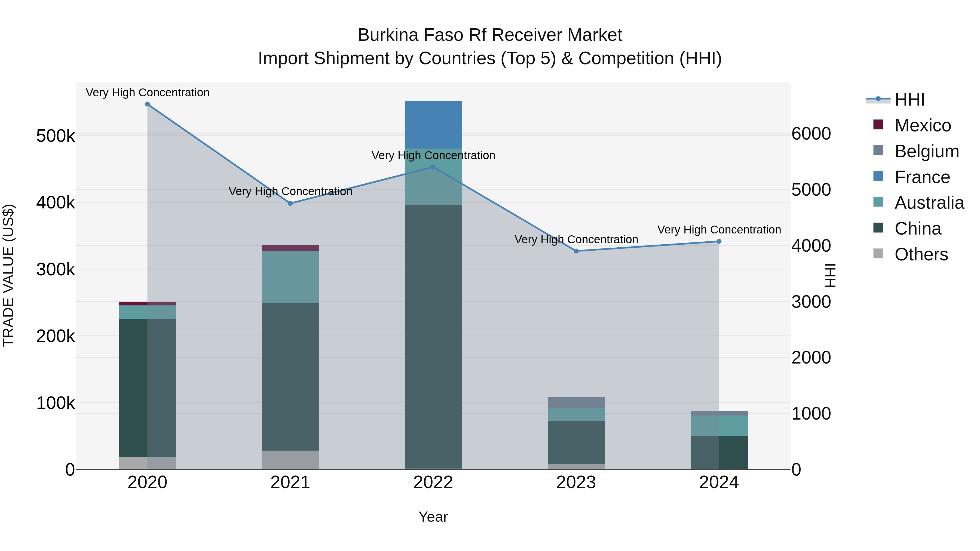Click China segment of 2023 bar
Image resolution: width=980 pixels, height=551 pixels.
pyautogui.click(x=576, y=443)
